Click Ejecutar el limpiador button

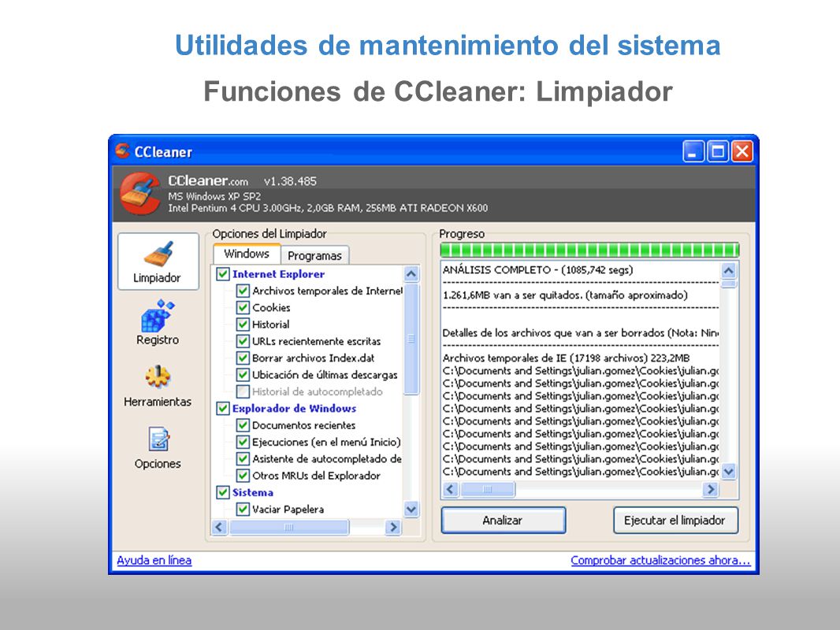pyautogui.click(x=675, y=521)
